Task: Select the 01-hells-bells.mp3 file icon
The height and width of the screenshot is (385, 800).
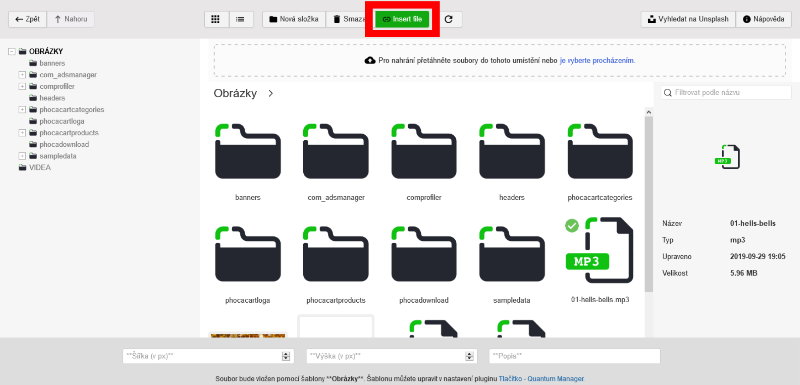Action: [x=600, y=250]
